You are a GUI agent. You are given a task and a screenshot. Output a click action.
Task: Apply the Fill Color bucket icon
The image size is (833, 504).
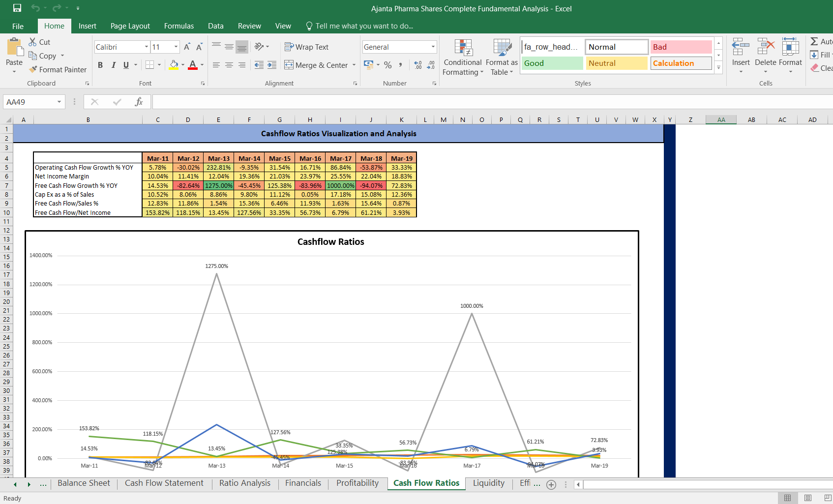174,64
